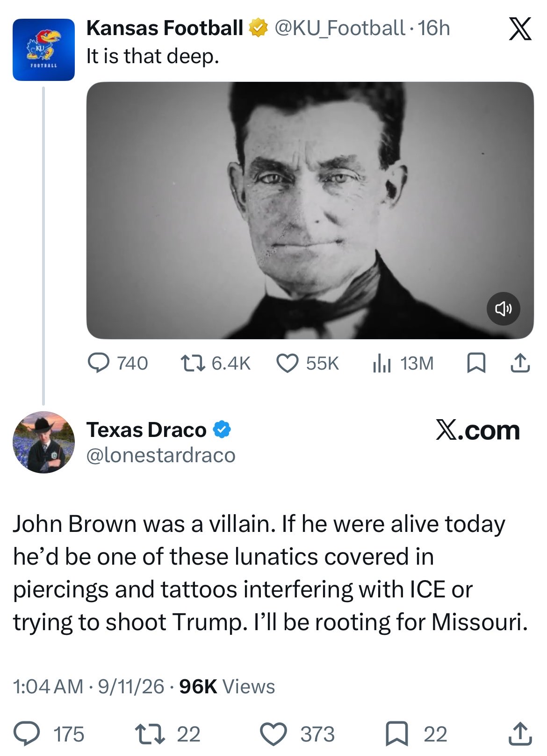Click the 96K Views count
The image size is (547, 756).
point(227,686)
